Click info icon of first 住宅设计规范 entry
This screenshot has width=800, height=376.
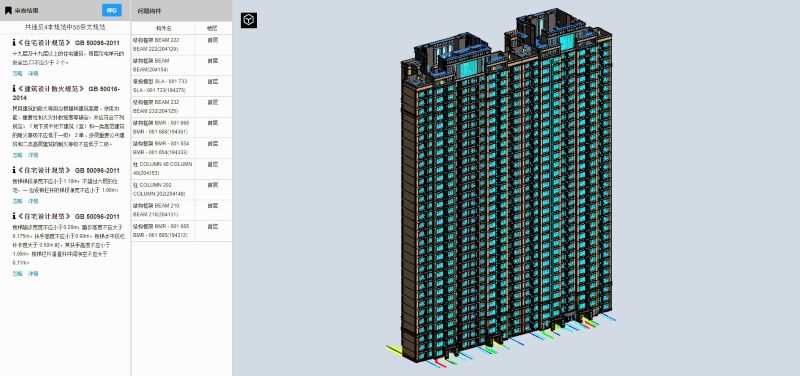point(14,42)
